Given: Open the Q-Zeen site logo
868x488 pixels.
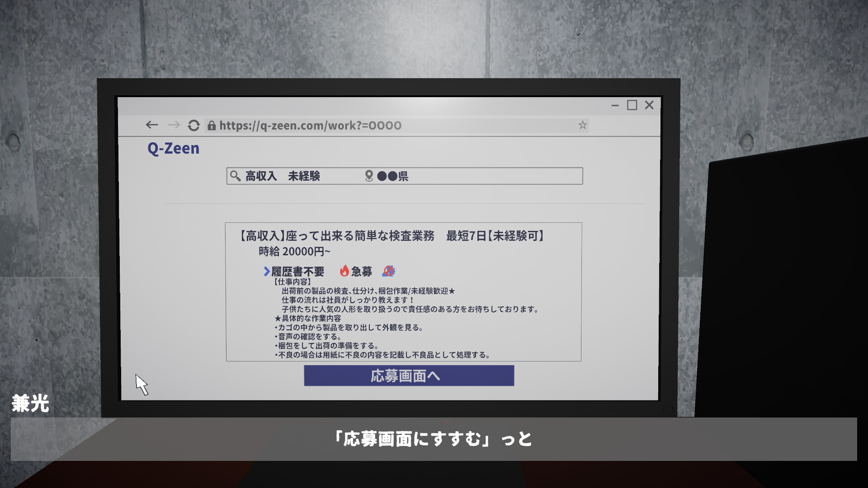Looking at the screenshot, I should pyautogui.click(x=173, y=148).
